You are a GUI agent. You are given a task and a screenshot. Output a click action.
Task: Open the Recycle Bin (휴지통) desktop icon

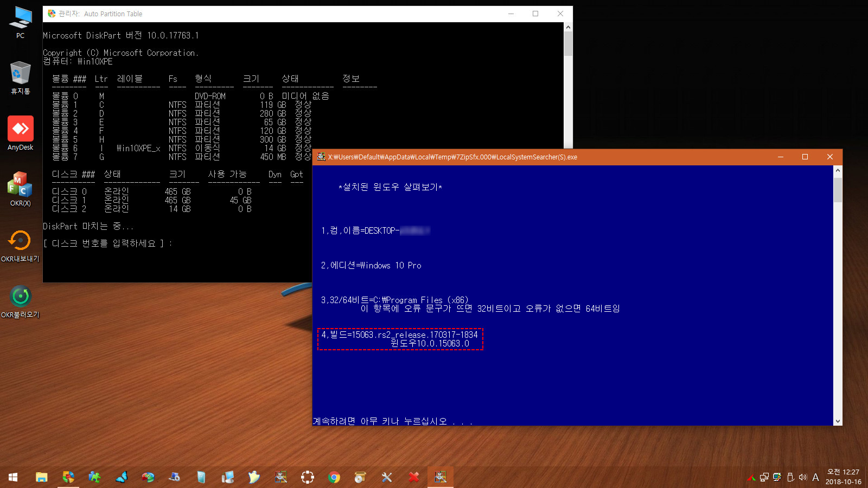[x=20, y=78]
